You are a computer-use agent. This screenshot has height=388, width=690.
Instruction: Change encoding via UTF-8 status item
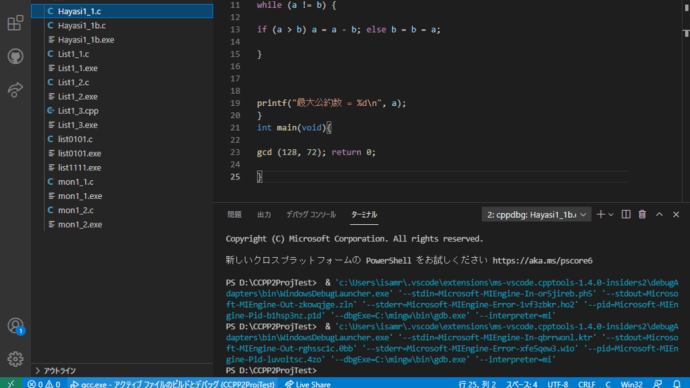tap(558, 384)
